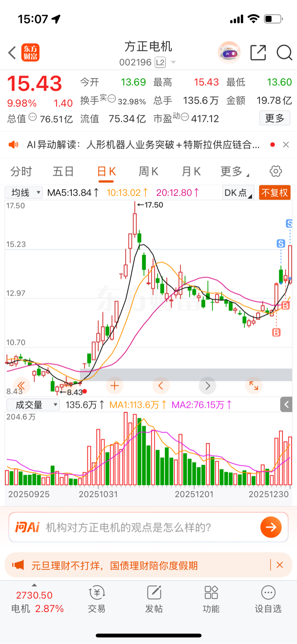Submit AI question with orange arrow

tap(271, 527)
